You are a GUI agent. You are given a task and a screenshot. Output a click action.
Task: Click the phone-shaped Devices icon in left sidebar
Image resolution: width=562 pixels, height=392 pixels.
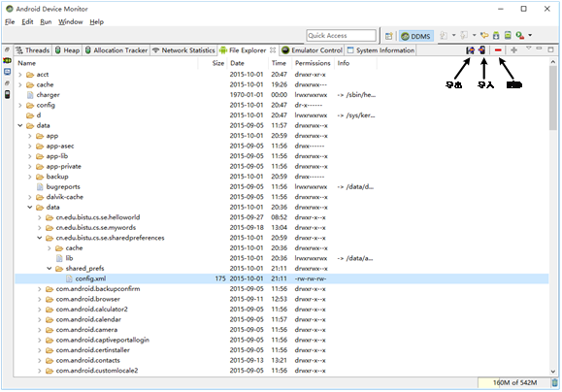click(7, 94)
